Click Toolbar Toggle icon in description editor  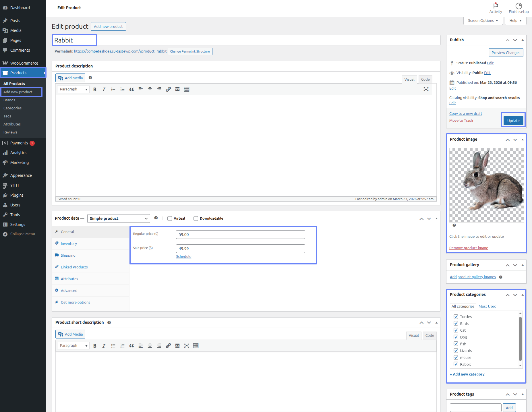[x=187, y=90]
